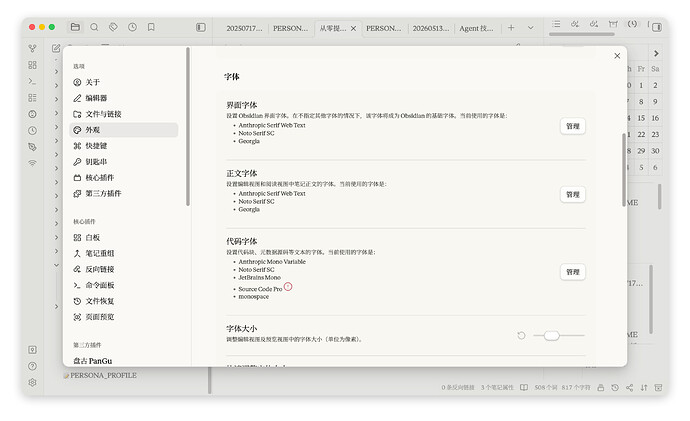
Task: Click 管理 for 界面字体
Action: (x=573, y=126)
